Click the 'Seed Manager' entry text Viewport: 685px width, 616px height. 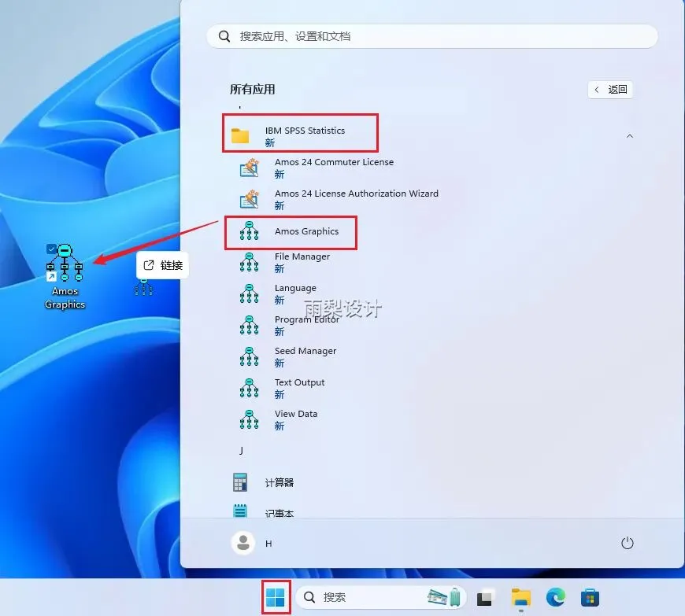pos(305,351)
